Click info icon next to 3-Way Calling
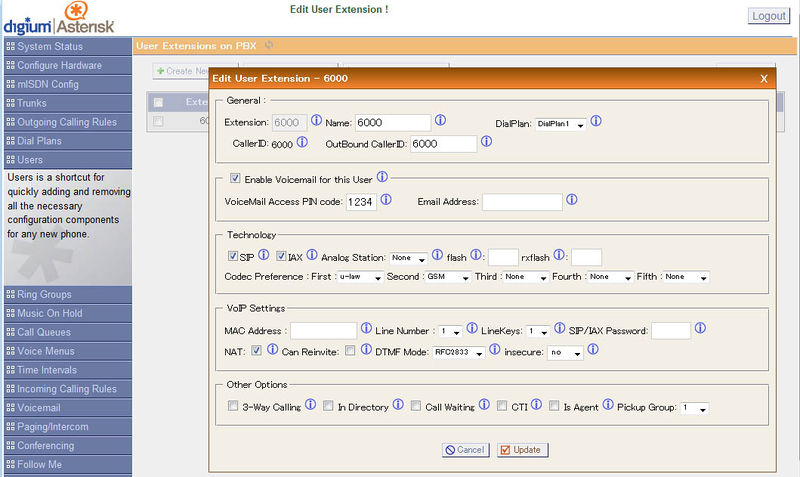Image resolution: width=800 pixels, height=477 pixels. (310, 406)
